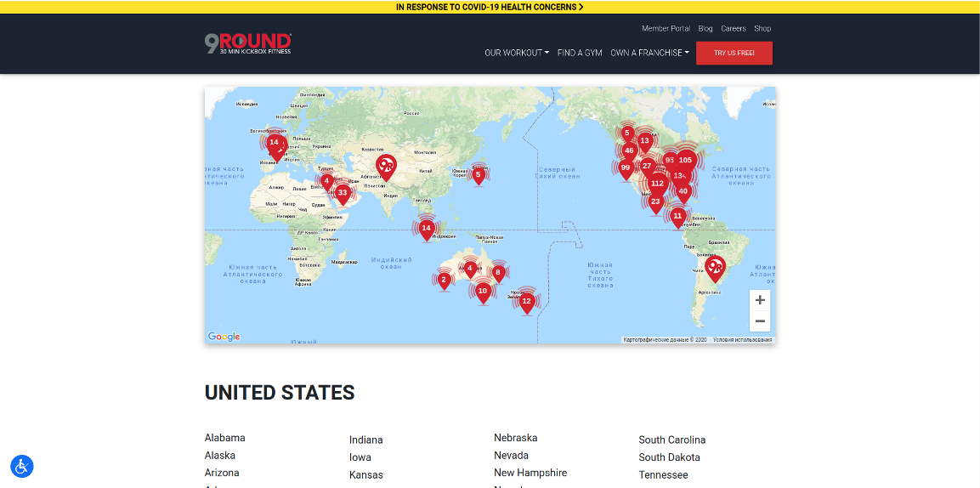Select cluster marker 11 in Central America

(677, 218)
